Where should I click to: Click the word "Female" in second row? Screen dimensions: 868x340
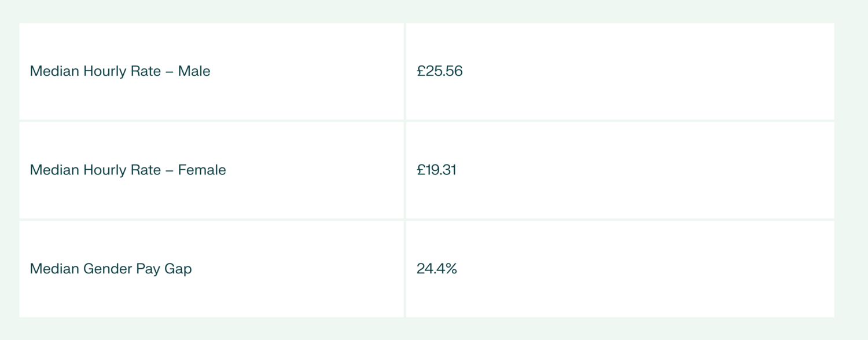click(x=202, y=170)
